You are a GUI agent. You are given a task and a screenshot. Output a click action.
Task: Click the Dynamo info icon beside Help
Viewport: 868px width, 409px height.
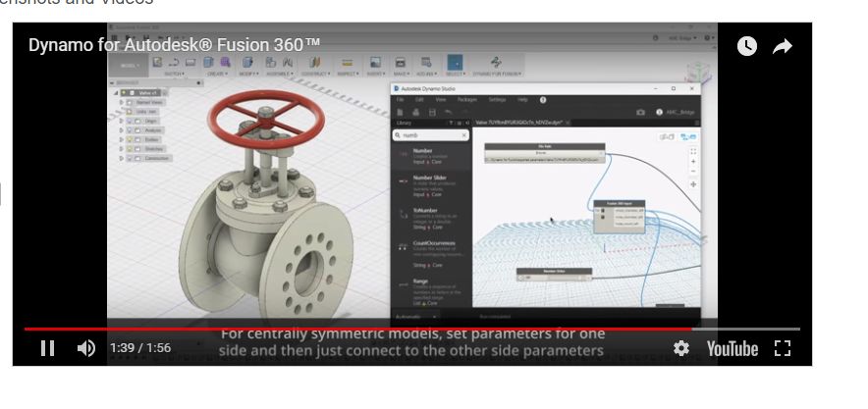pyautogui.click(x=543, y=100)
